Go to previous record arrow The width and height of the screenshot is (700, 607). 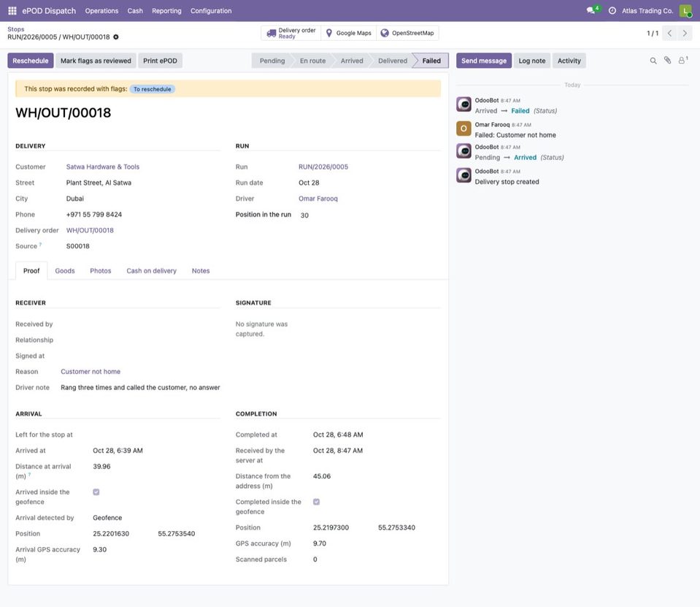[x=669, y=33]
